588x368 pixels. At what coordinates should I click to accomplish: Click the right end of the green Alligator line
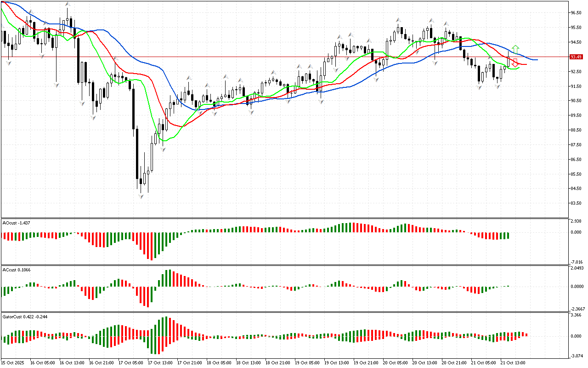[x=519, y=68]
